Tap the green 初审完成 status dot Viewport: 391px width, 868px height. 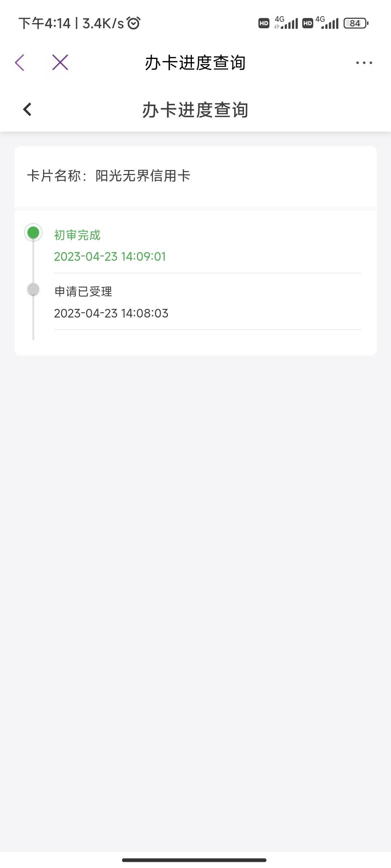pos(33,233)
